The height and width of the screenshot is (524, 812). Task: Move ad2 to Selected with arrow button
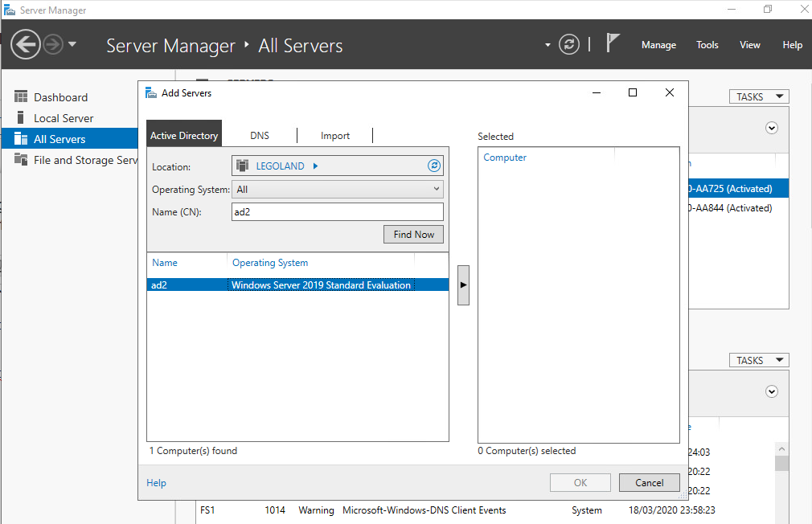(x=463, y=285)
